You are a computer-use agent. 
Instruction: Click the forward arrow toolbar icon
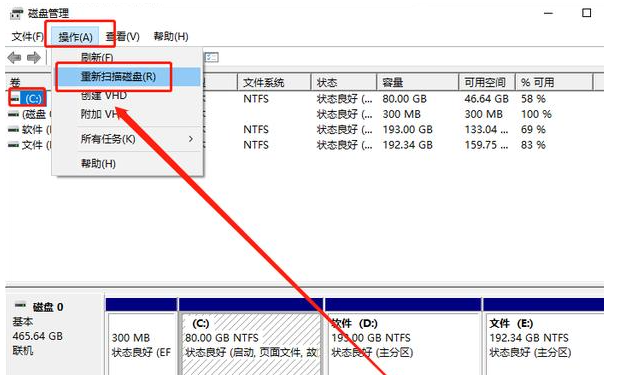(x=34, y=58)
